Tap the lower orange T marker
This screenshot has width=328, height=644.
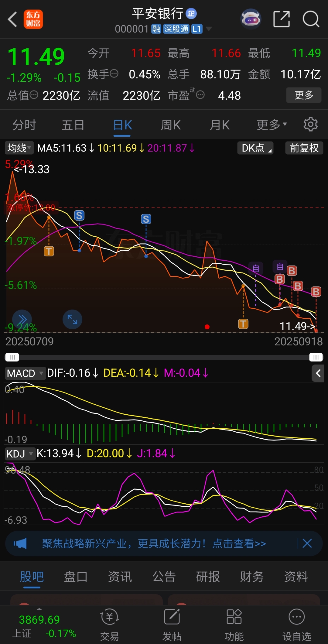click(243, 324)
